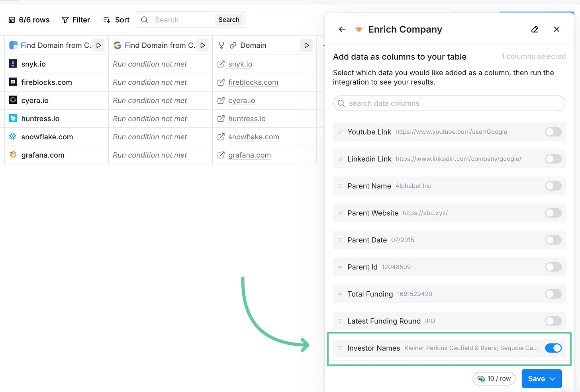Click the Search button
The image size is (580, 392).
(x=229, y=20)
